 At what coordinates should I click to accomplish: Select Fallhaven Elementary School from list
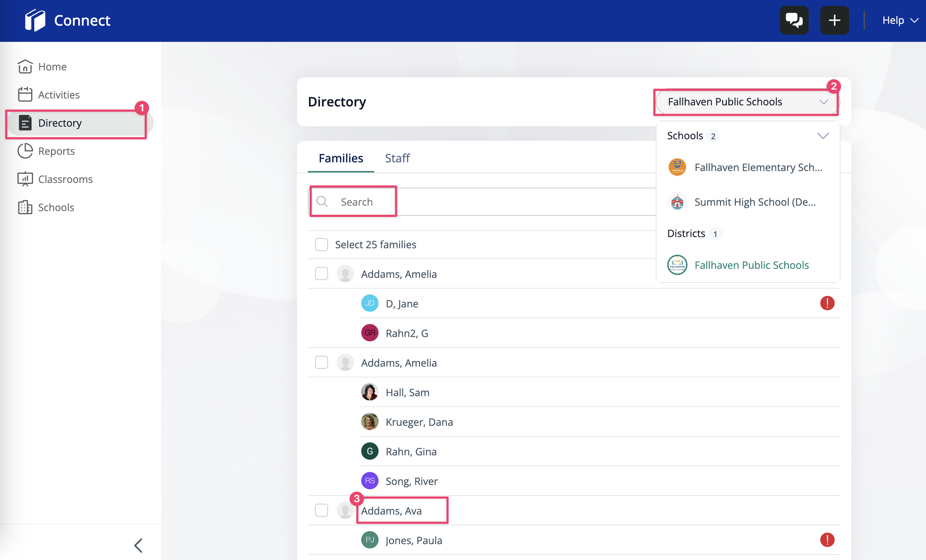pos(748,167)
